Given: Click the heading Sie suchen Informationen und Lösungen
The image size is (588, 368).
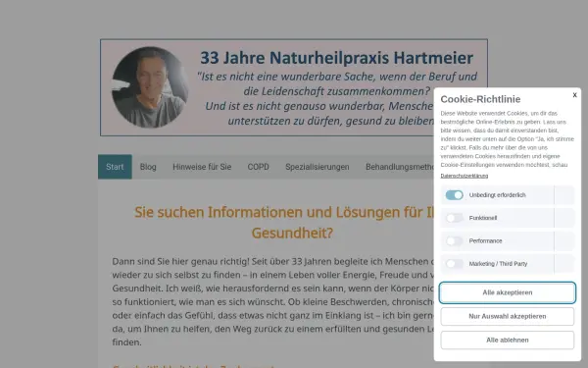Looking at the screenshot, I should click(284, 223).
